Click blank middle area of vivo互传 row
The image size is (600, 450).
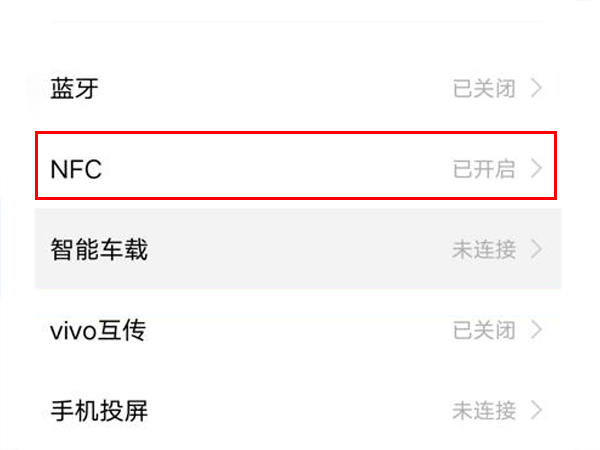(300, 329)
